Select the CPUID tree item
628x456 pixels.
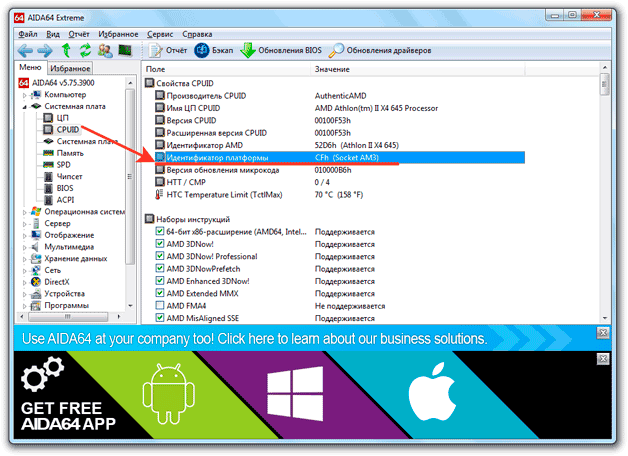(x=62, y=129)
